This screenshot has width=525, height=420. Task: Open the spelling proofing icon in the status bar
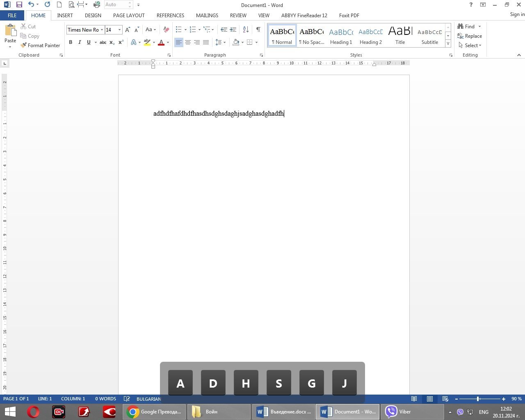tap(127, 399)
